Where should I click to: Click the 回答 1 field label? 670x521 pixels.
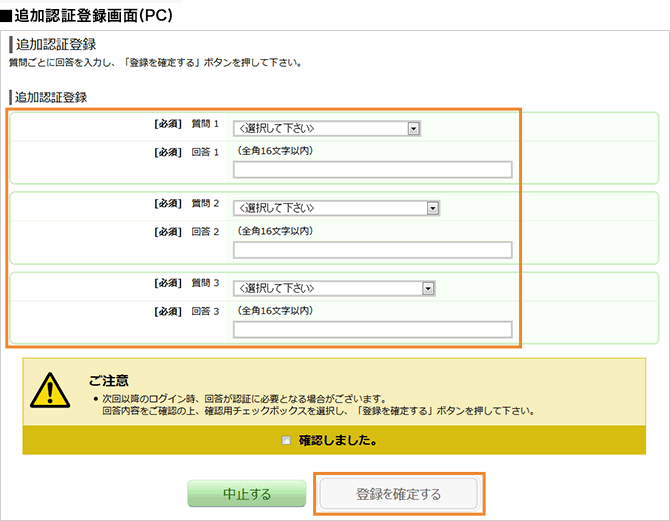coord(204,151)
